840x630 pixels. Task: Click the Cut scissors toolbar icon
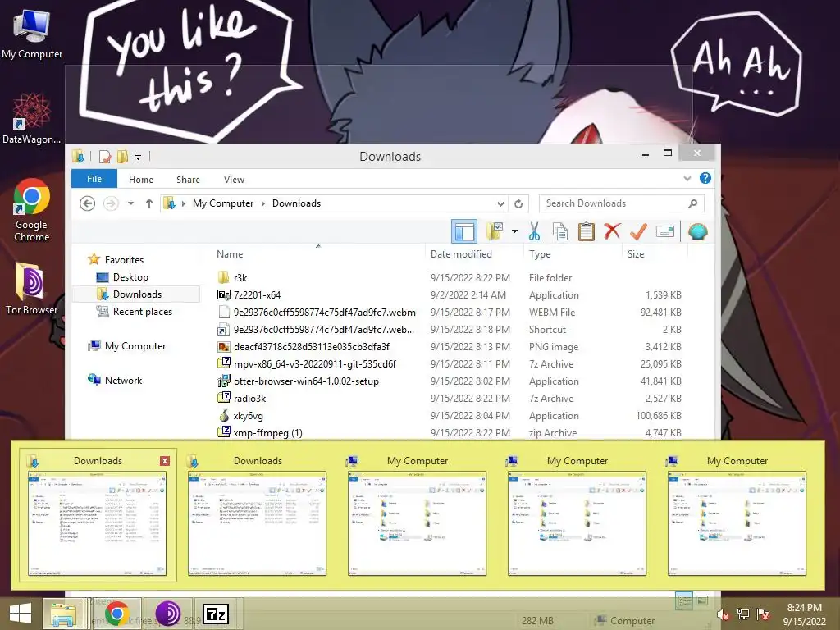(x=534, y=231)
